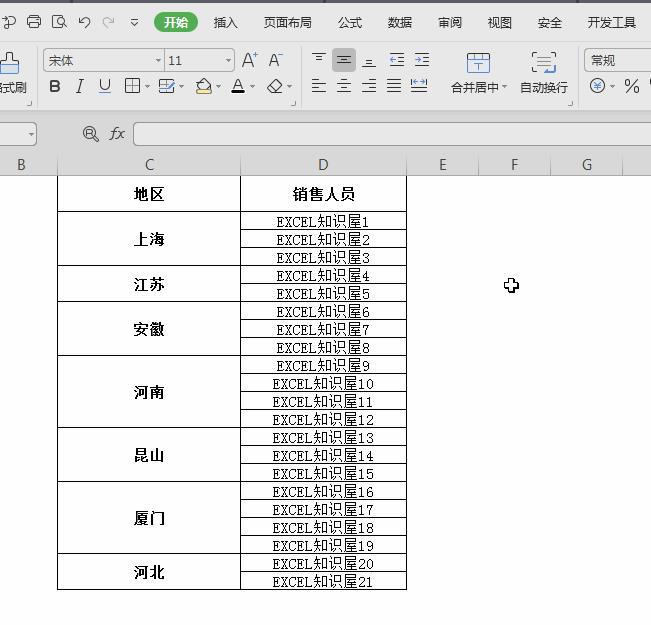Viewport: 651px width, 625px height.
Task: Open alignment settings dialog launcher
Action: 571,103
